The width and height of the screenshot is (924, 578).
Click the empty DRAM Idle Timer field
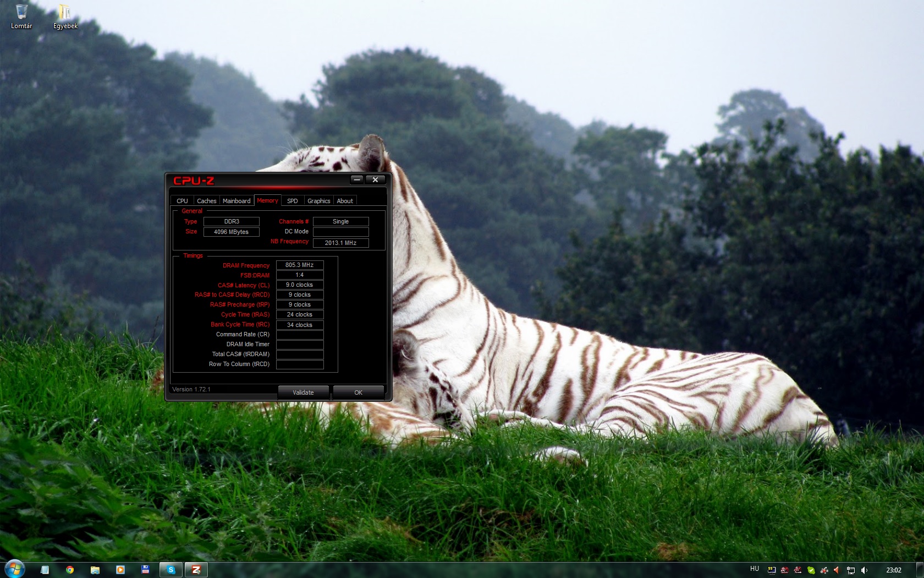click(300, 345)
